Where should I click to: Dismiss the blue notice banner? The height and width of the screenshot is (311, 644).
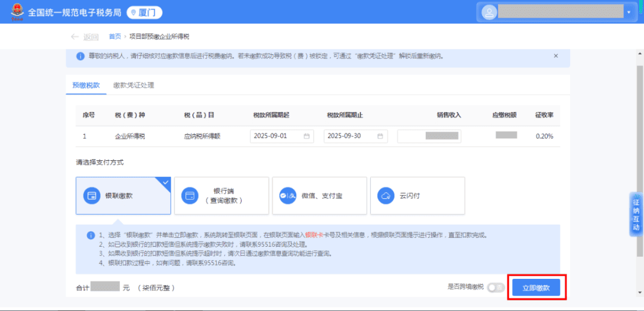[x=556, y=56]
